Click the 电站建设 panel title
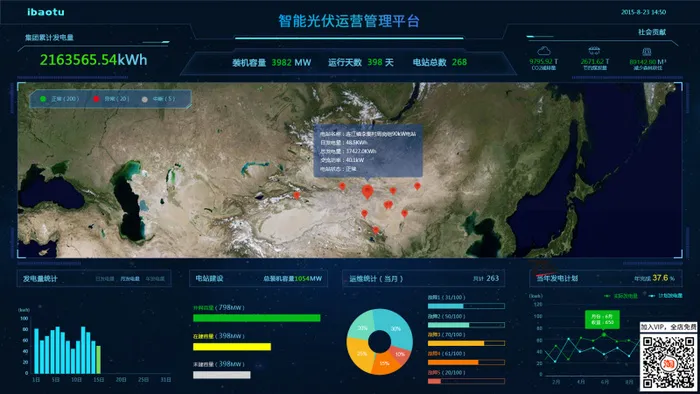 click(x=209, y=278)
